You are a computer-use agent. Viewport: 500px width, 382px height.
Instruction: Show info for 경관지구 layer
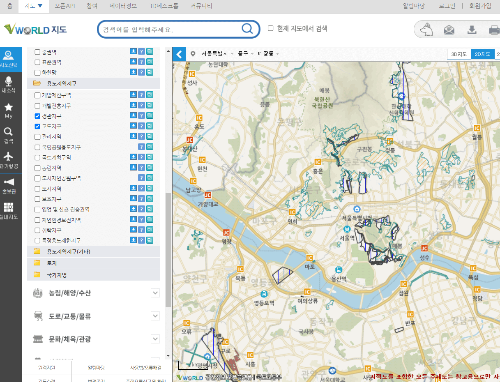(141, 115)
